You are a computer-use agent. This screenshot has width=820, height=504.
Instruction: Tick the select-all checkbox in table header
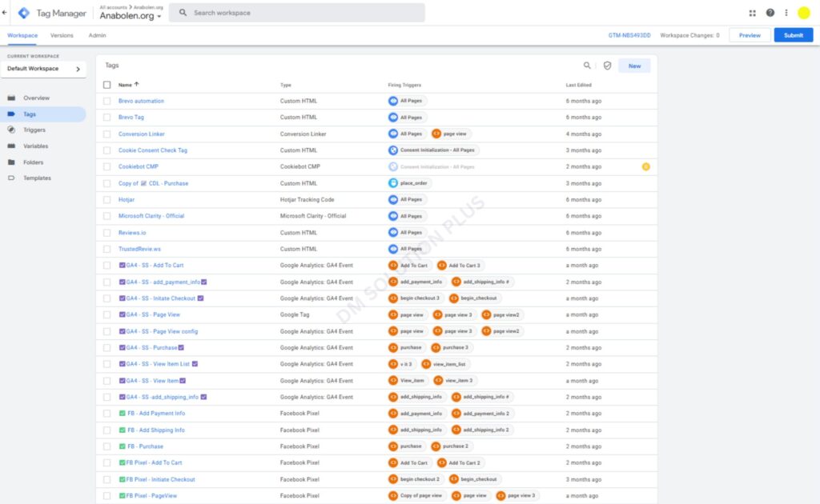[x=107, y=84]
